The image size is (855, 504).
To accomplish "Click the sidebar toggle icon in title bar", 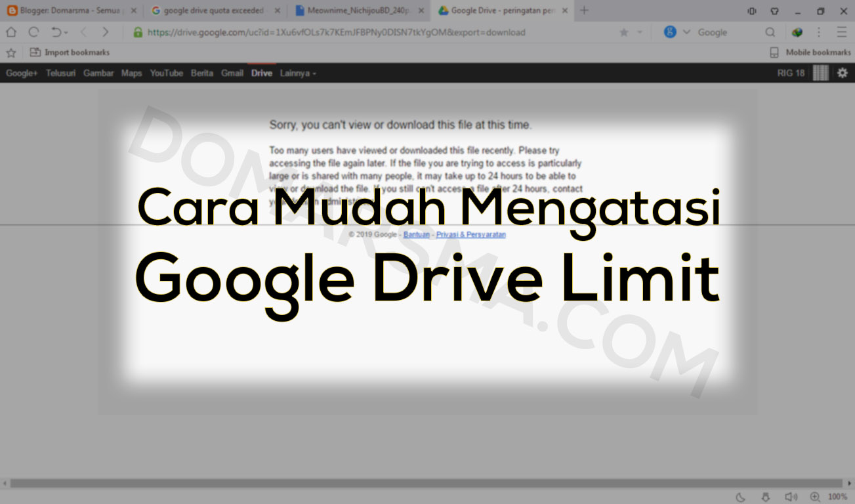I will point(752,11).
